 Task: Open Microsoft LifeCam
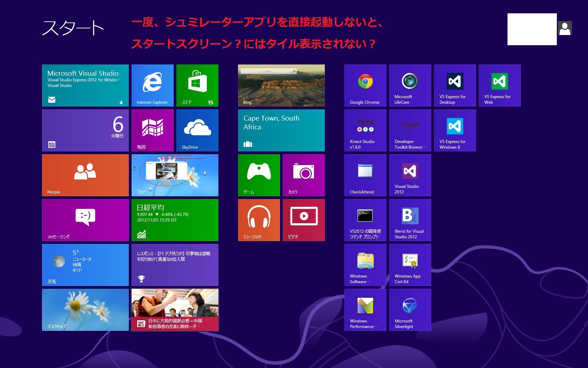pos(410,86)
